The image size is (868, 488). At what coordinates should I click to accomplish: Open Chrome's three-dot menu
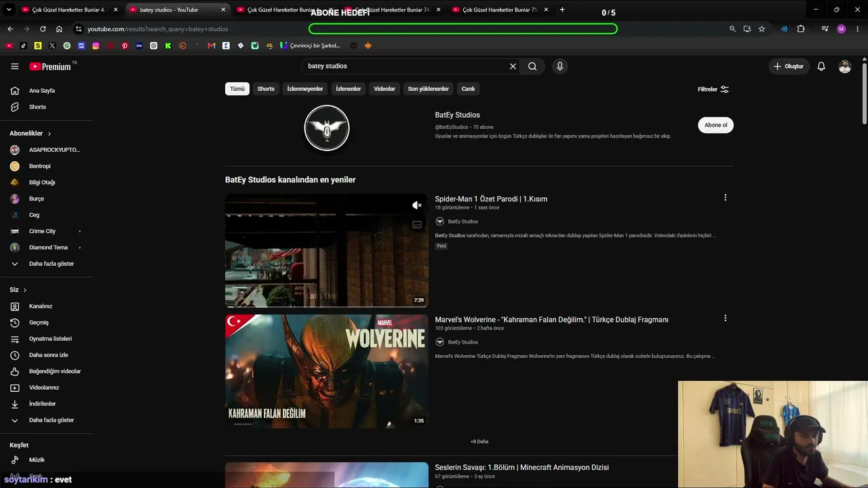pos(857,29)
